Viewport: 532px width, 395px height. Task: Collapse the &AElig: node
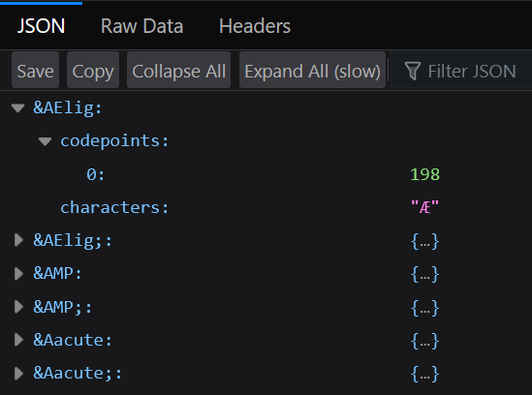pyautogui.click(x=18, y=108)
